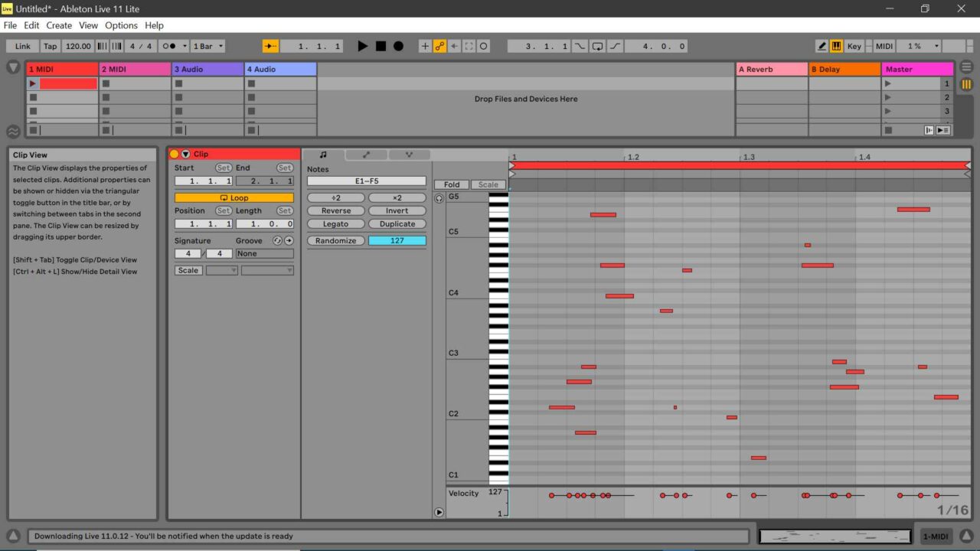980x551 pixels.
Task: Collapse Clip panel with its disclosure triangle
Action: pos(185,154)
